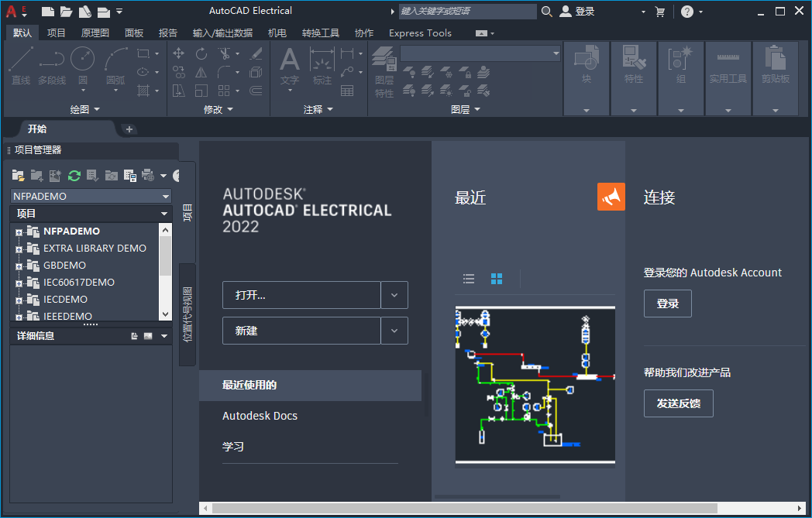Open the 机电 (Electromechanical) ribbon tab
Image resolution: width=812 pixels, height=518 pixels.
tap(277, 33)
